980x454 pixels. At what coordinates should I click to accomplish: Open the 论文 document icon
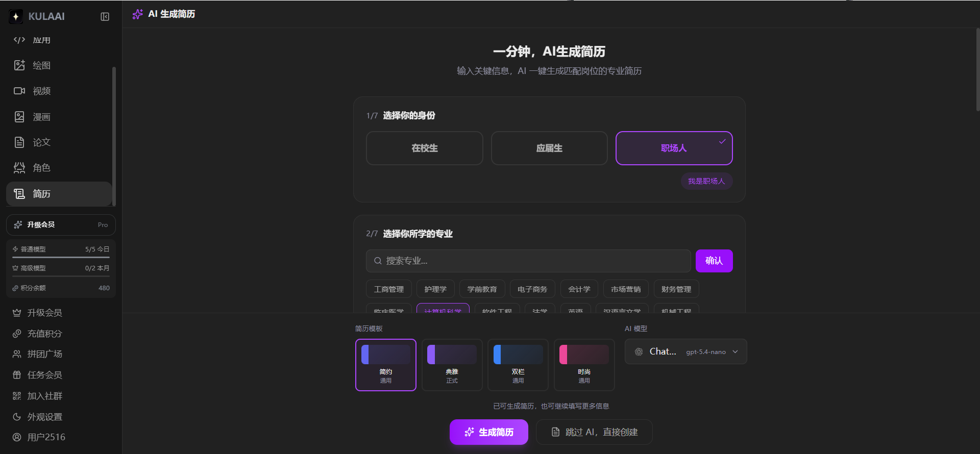pyautogui.click(x=19, y=142)
